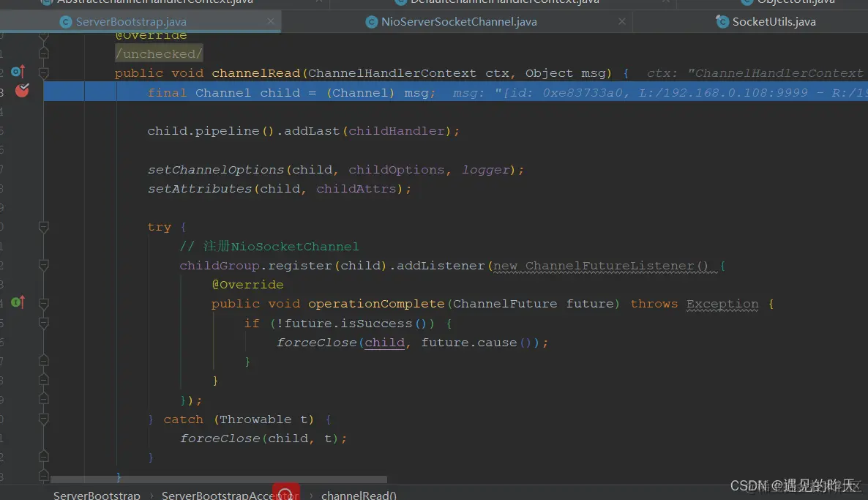Screen dimensions: 868x500
Task: Click the 'childGroup' identifier
Action: (x=220, y=266)
